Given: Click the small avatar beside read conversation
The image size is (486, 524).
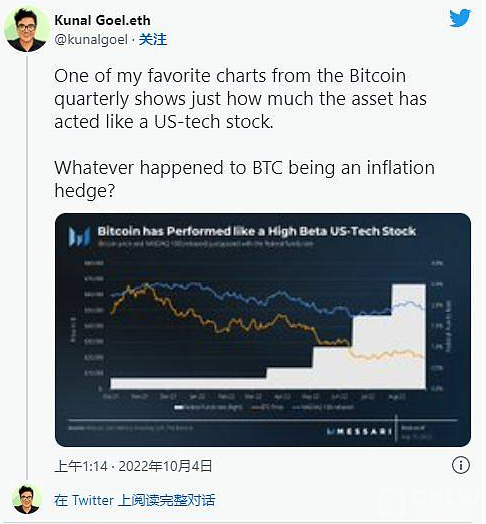Looking at the screenshot, I should coord(27,500).
